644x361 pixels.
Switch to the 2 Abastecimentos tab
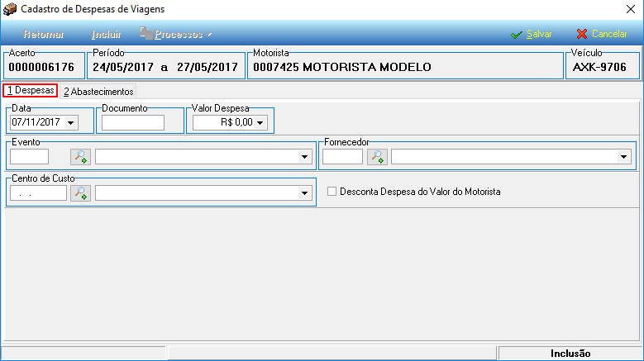click(x=98, y=92)
